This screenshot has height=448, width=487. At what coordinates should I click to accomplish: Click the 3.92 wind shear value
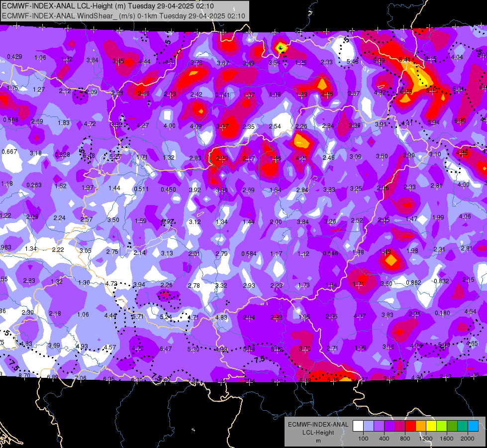tap(195, 190)
